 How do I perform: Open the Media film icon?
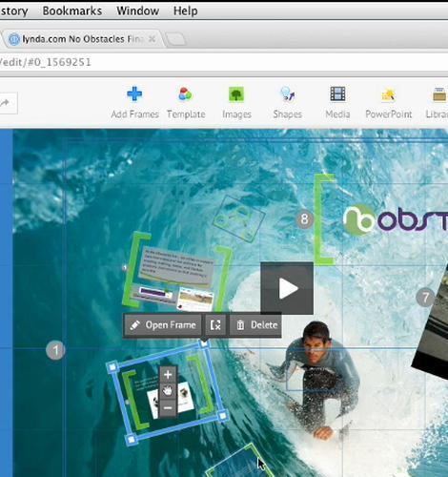click(337, 94)
